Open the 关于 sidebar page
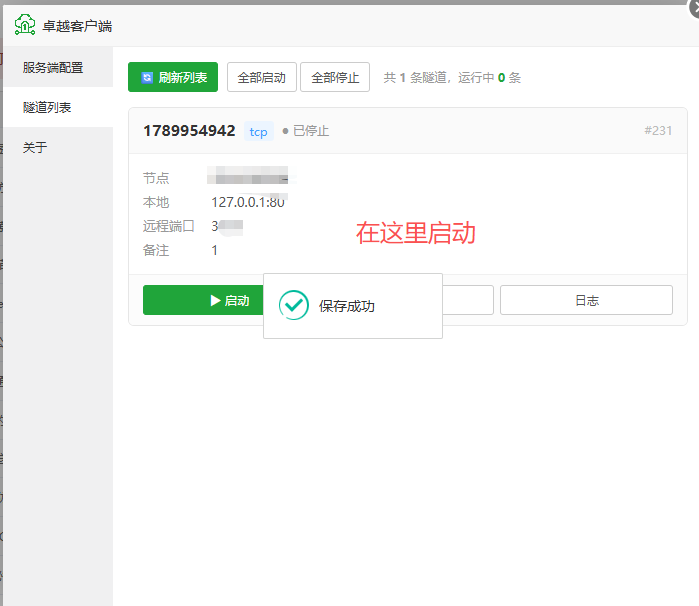 (x=58, y=148)
